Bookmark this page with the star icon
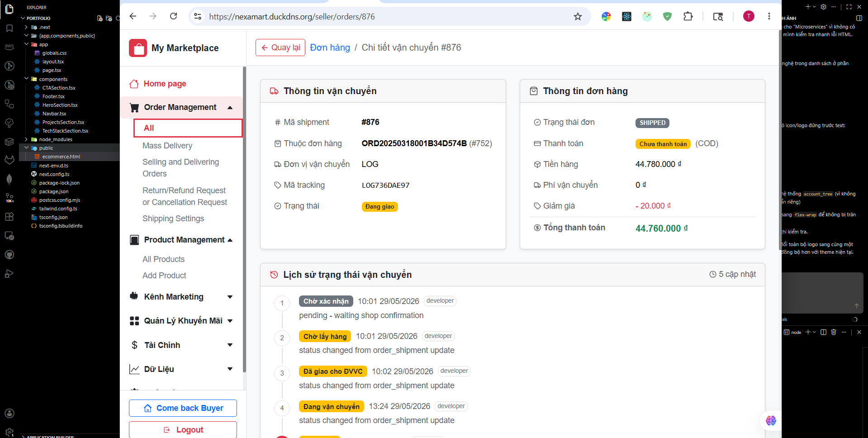The height and width of the screenshot is (438, 868). pyautogui.click(x=578, y=17)
